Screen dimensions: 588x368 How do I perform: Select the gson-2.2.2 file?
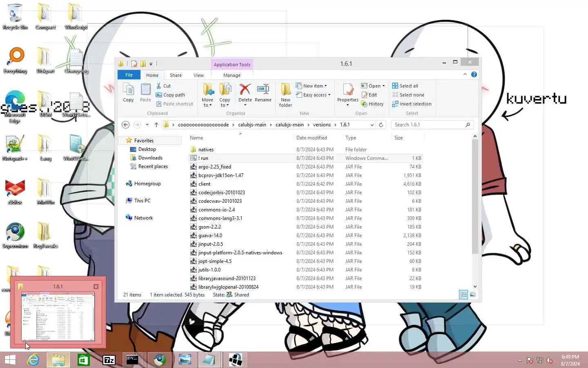click(x=306, y=227)
